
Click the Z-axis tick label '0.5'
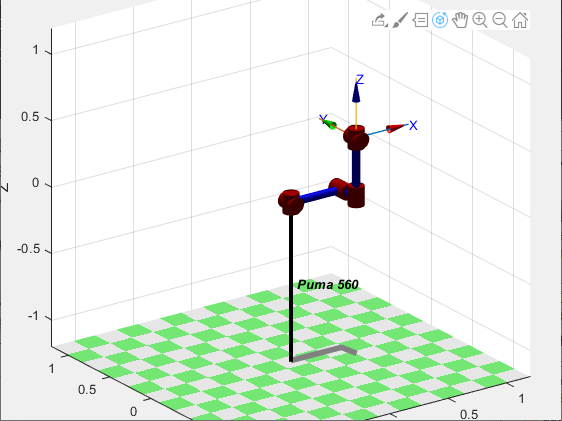(x=31, y=117)
